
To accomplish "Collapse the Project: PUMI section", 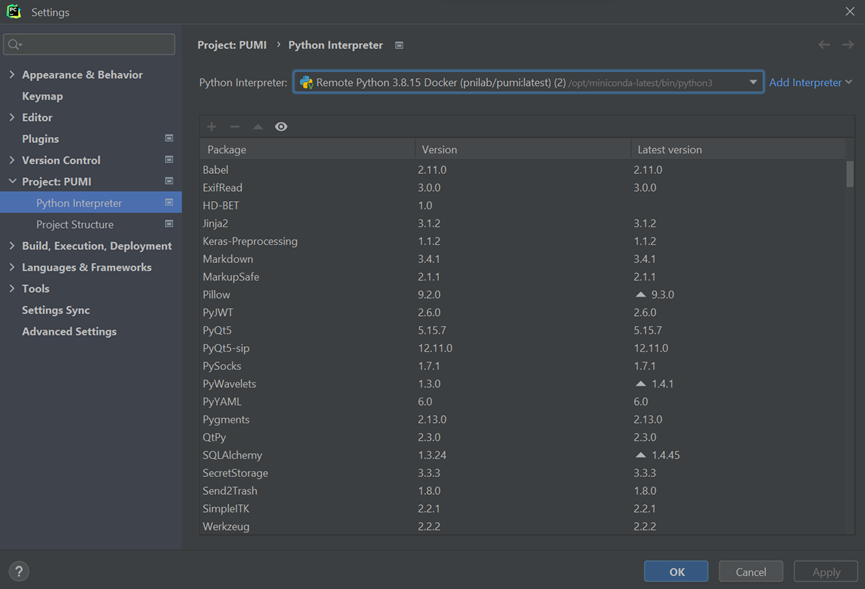I will coord(12,181).
